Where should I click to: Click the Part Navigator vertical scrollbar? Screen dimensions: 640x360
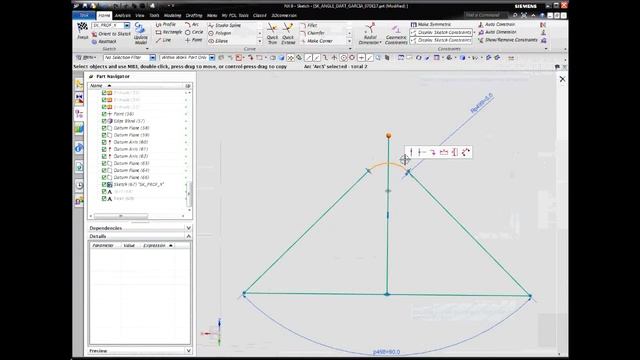(x=189, y=194)
